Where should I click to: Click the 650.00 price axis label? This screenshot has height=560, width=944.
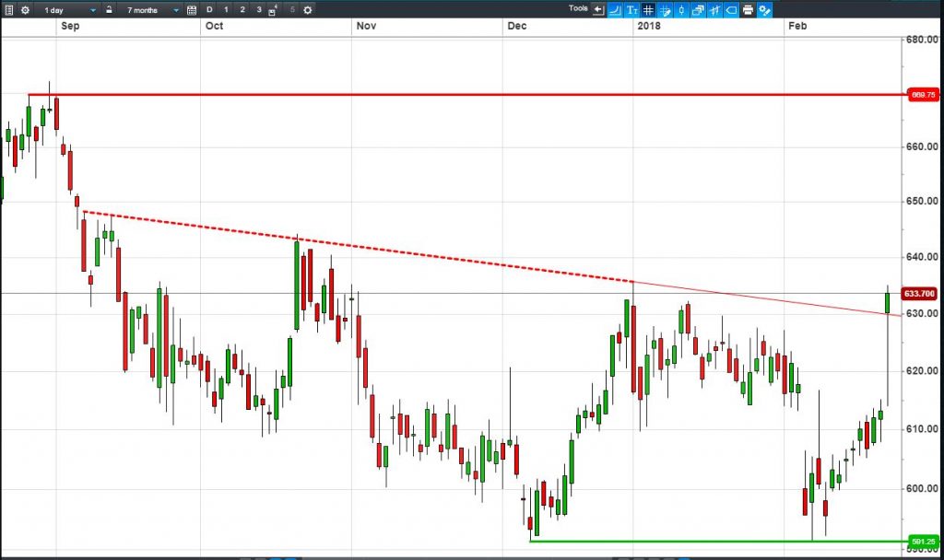[922, 201]
